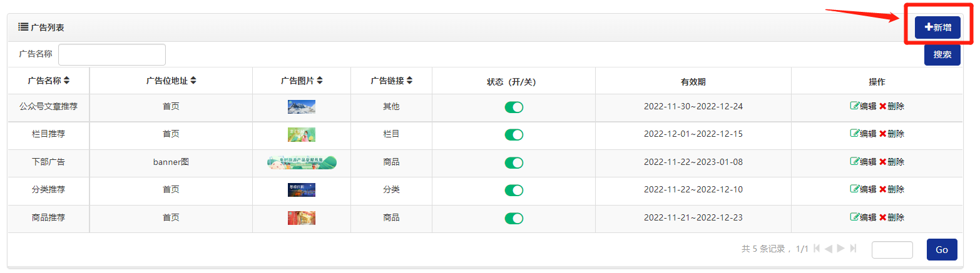Click the delete X icon for 分类推荐
This screenshot has height=273, width=980.
pos(882,189)
